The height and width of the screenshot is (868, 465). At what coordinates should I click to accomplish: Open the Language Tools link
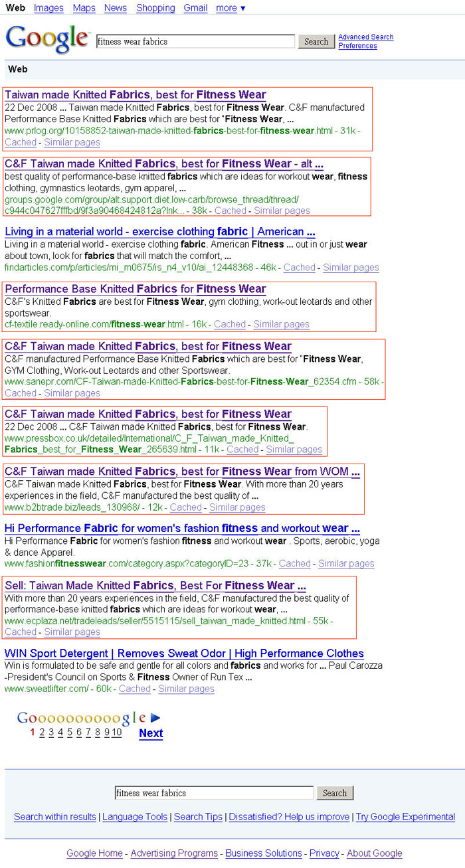tap(135, 817)
